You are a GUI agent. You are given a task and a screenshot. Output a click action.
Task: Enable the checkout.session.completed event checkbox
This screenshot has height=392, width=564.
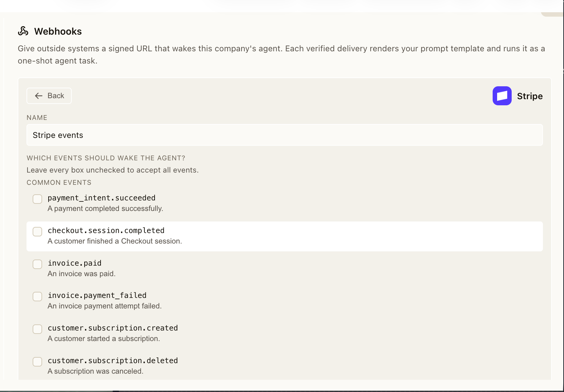click(x=37, y=232)
